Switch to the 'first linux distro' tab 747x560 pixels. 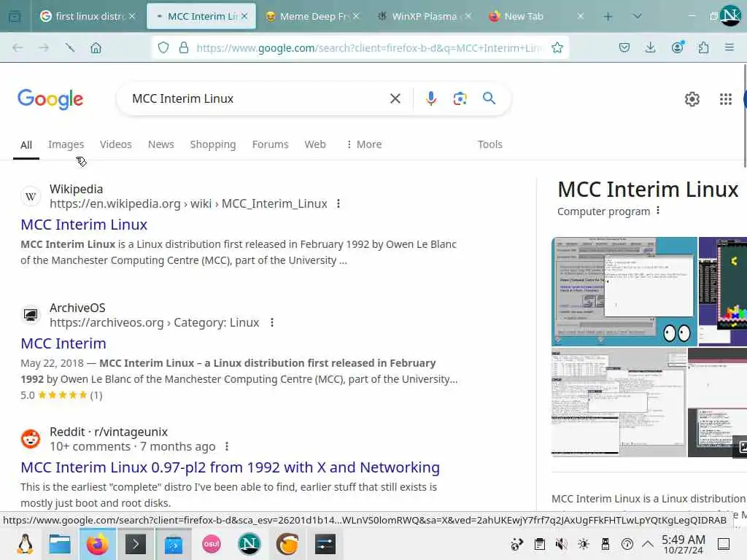click(88, 16)
